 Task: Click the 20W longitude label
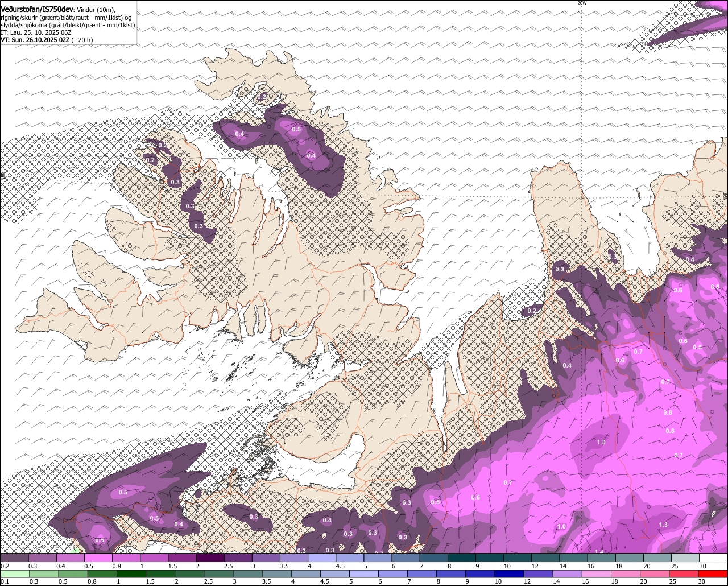tap(581, 3)
